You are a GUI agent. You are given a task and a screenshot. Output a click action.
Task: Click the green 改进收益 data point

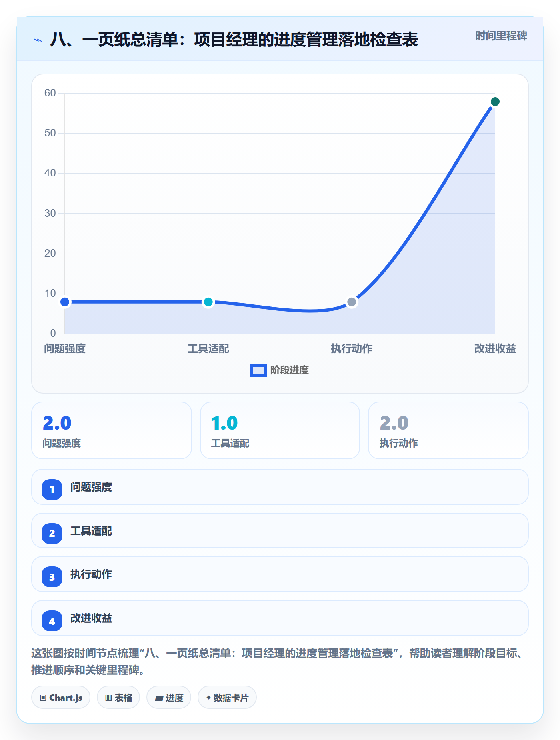tap(495, 102)
